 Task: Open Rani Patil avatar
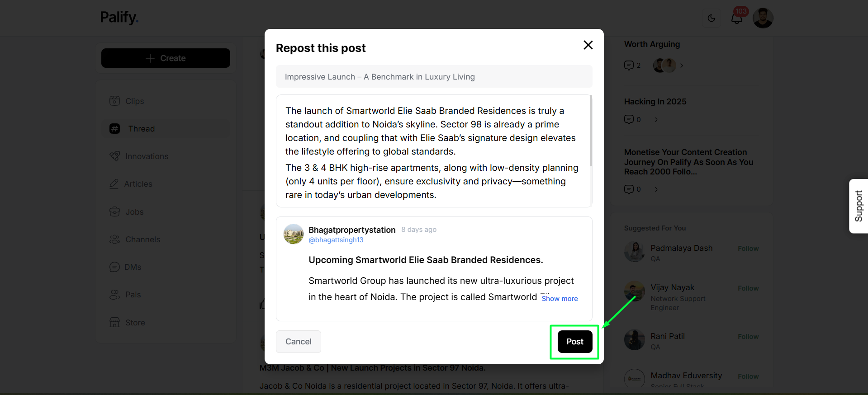[635, 340]
